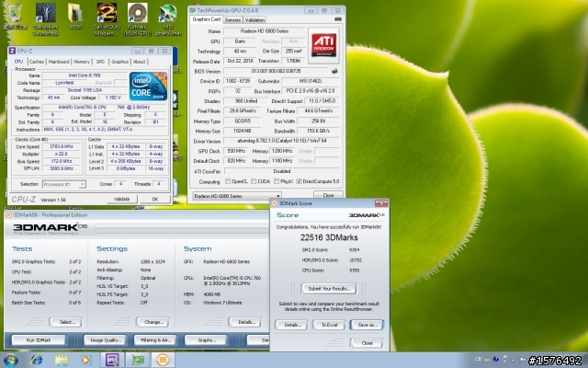Click the BIOS Version field in GPU-Z
This screenshot has width=588, height=368.
[x=276, y=71]
